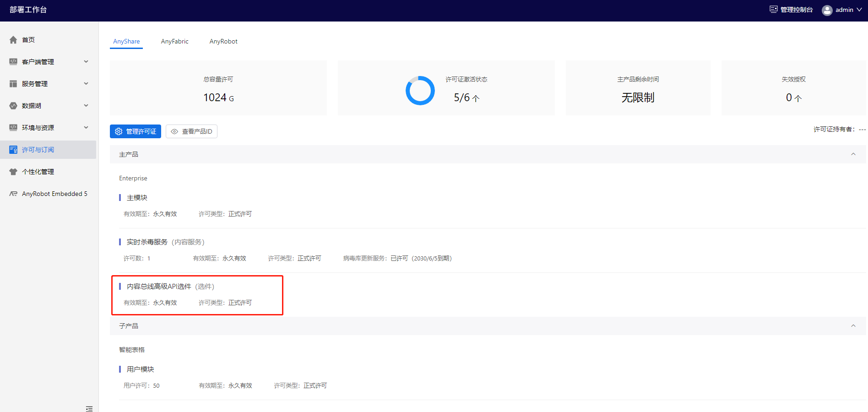Screen dimensions: 868x412
Task: Open 许可与订阅 menu item
Action: [48, 150]
